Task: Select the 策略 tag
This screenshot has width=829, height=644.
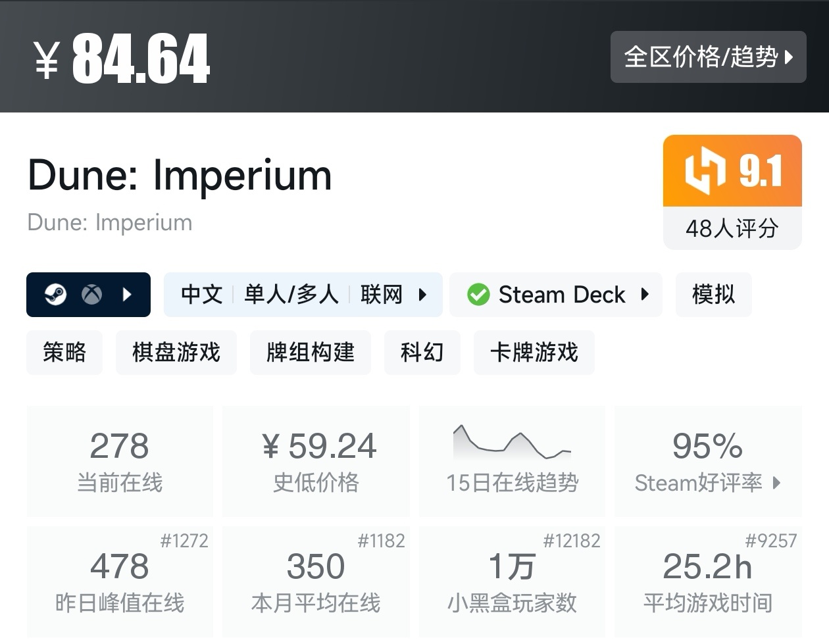Action: click(x=64, y=353)
